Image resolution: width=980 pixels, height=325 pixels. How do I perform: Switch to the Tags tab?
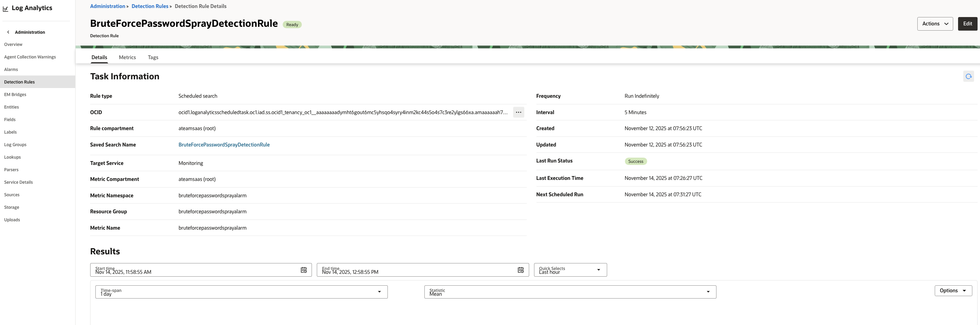(153, 57)
